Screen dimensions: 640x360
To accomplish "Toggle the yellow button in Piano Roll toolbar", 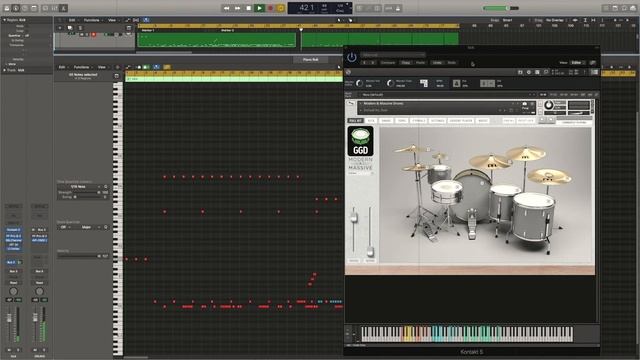I will pos(167,67).
